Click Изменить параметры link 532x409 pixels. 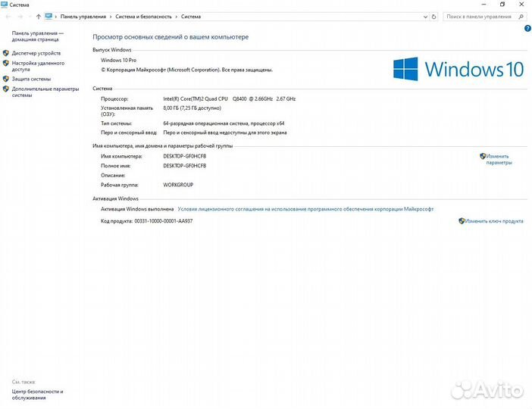click(499, 159)
